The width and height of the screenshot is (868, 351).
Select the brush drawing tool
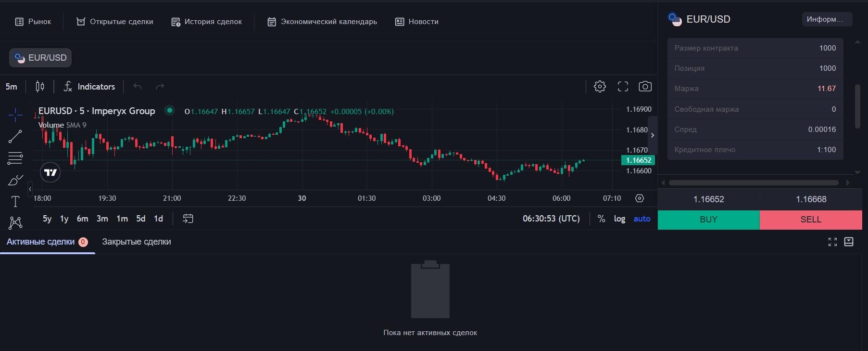[15, 180]
